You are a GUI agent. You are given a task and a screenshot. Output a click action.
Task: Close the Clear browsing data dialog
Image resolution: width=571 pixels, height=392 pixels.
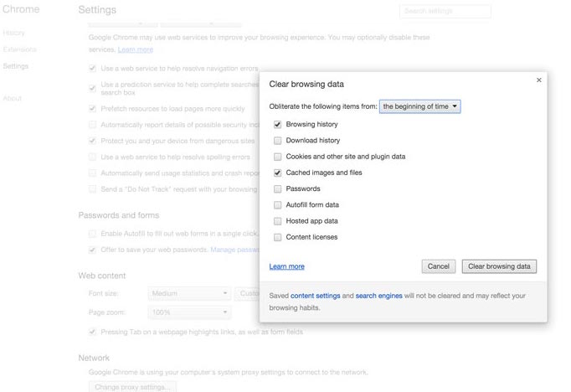(x=539, y=80)
